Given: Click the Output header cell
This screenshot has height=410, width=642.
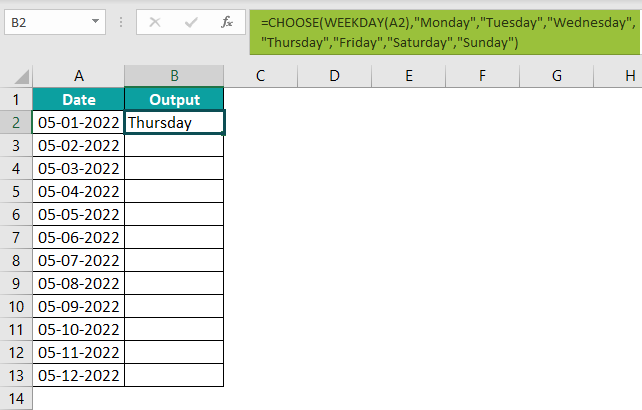Looking at the screenshot, I should click(174, 100).
